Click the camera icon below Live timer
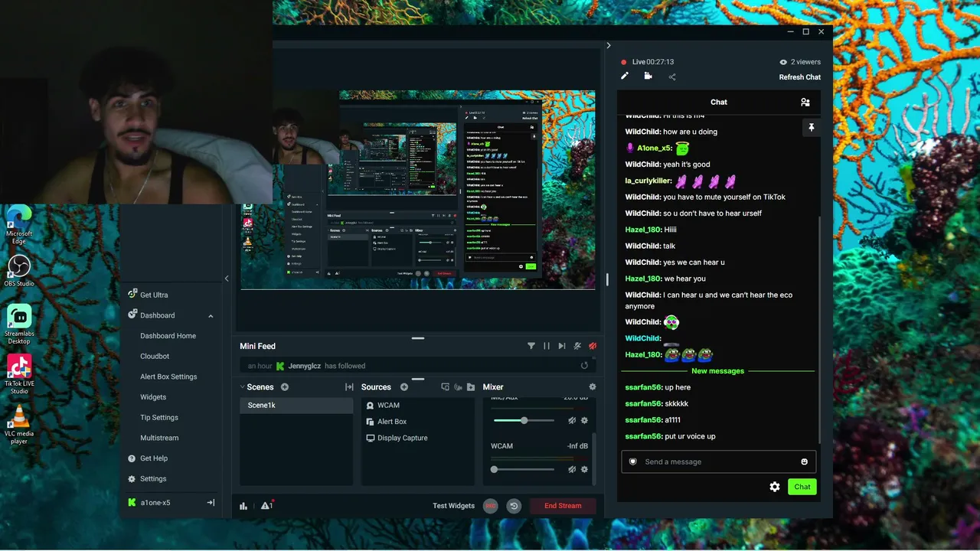This screenshot has height=551, width=980. coord(648,76)
